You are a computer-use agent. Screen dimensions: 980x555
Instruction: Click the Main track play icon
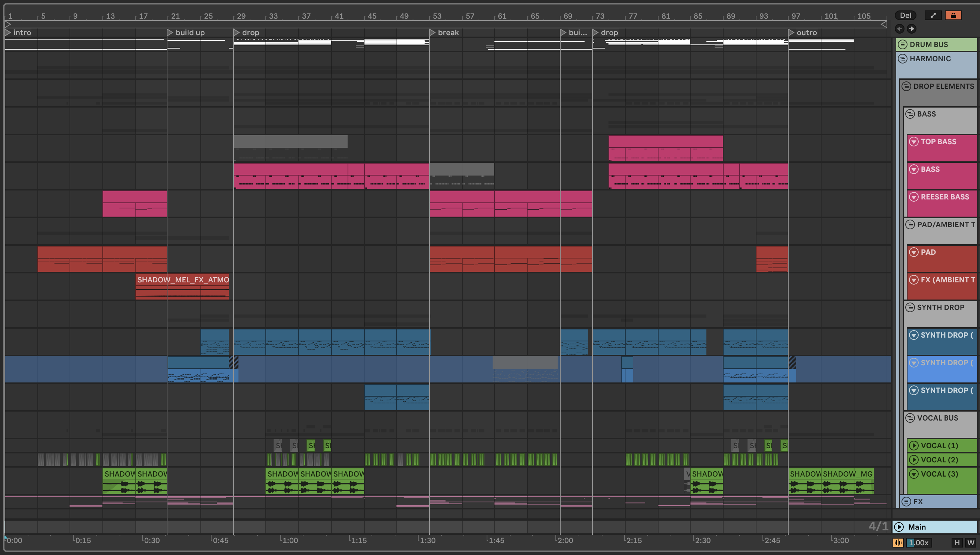point(899,527)
